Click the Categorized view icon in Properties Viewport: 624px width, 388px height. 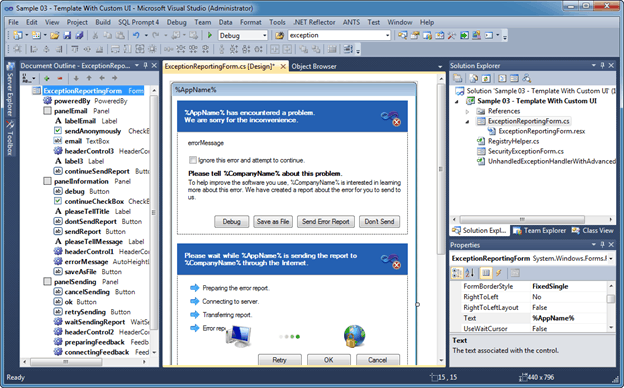(x=457, y=273)
